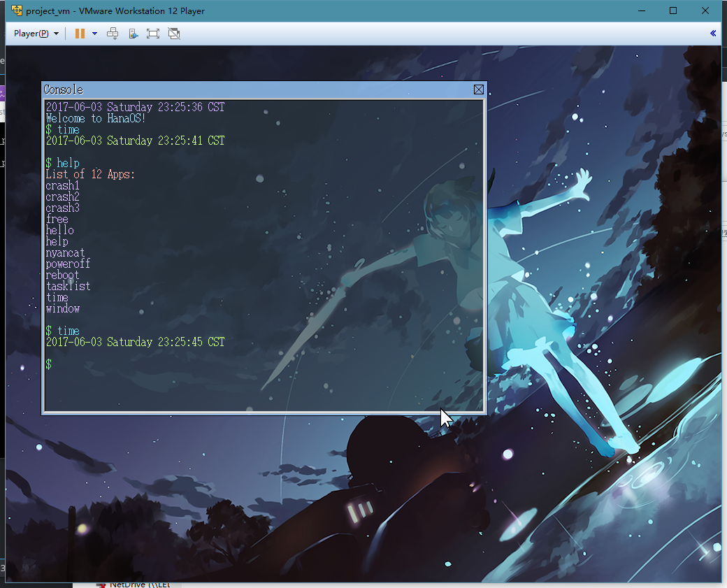The width and height of the screenshot is (727, 588).
Task: Click the timestamp ending 23:25:36 CST
Action: 135,107
